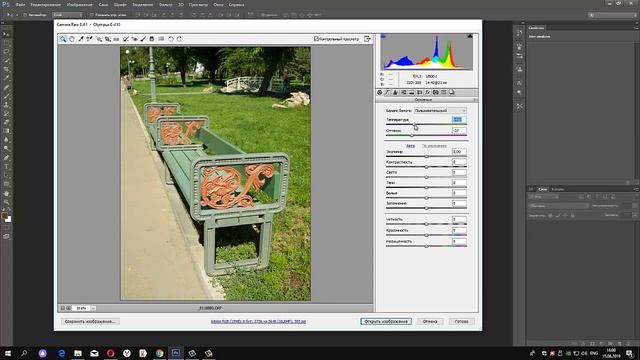640x360 pixels.
Task: Open the Camera Calibration panel tab
Action: 436,93
